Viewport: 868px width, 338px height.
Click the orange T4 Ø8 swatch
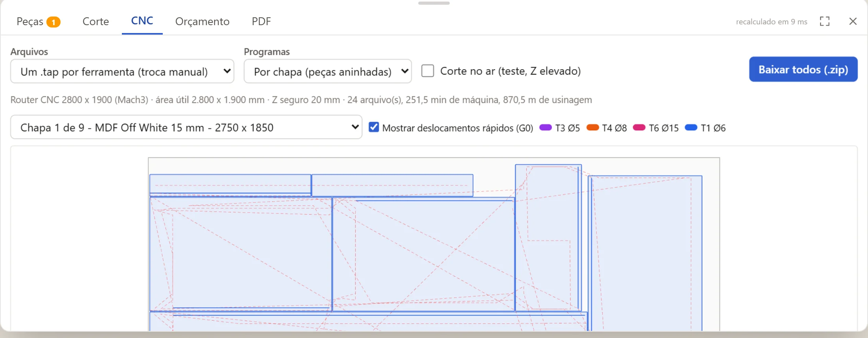coord(592,128)
